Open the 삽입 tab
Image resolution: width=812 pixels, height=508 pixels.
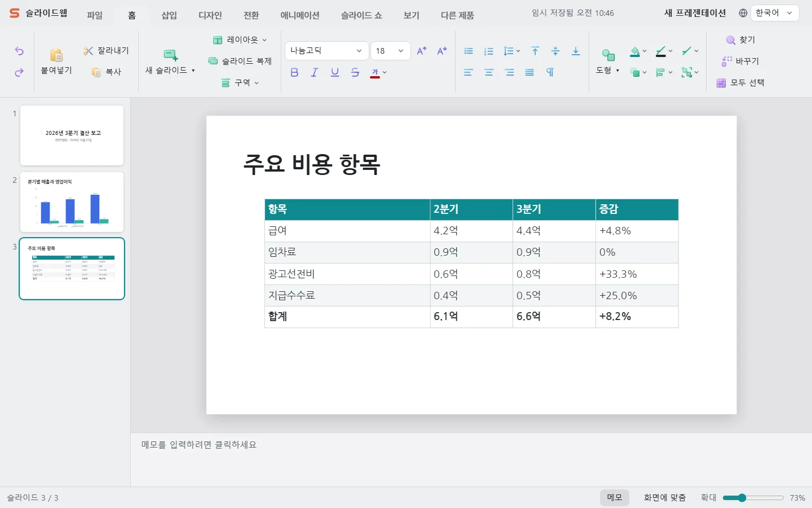[169, 15]
